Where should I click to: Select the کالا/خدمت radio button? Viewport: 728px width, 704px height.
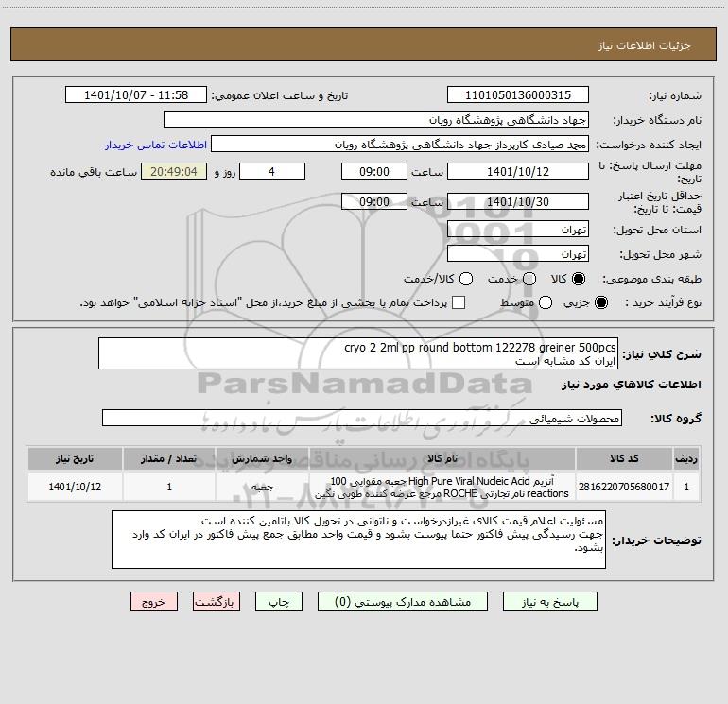466,279
